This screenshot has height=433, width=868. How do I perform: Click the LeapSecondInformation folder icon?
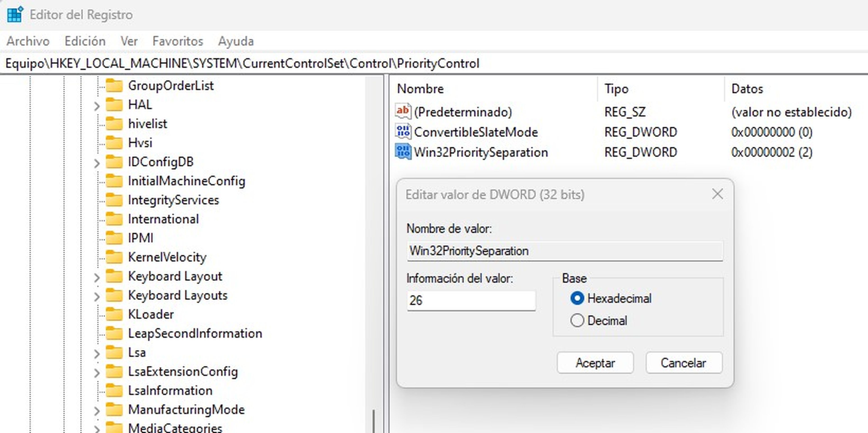(x=114, y=333)
